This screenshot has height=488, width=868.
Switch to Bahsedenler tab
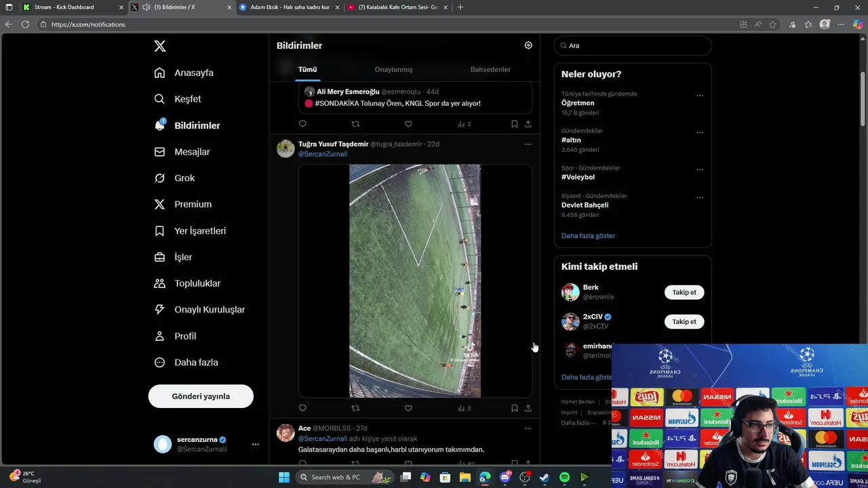tap(490, 69)
